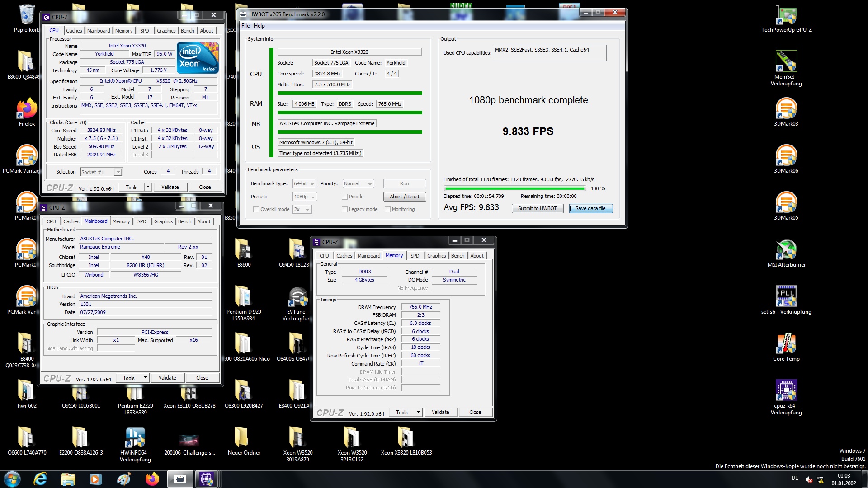
Task: Switch to About tab in CPU-Z Memory window
Action: click(x=477, y=256)
